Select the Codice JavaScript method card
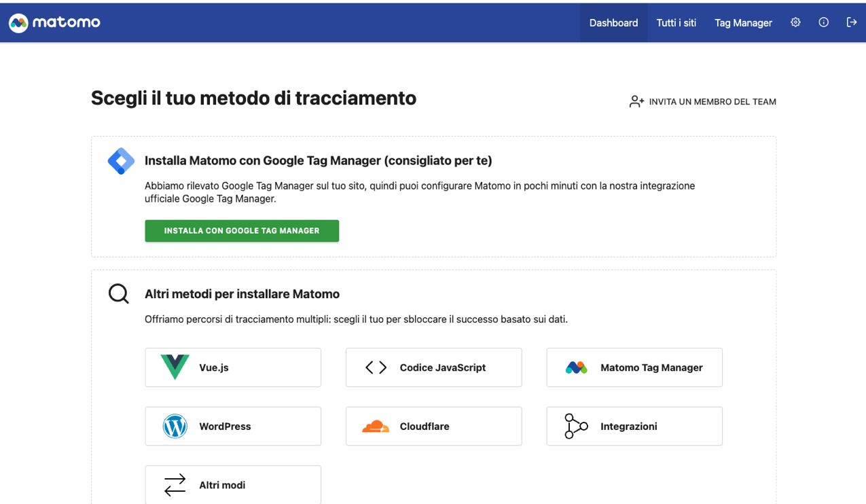866x504 pixels. coord(433,367)
